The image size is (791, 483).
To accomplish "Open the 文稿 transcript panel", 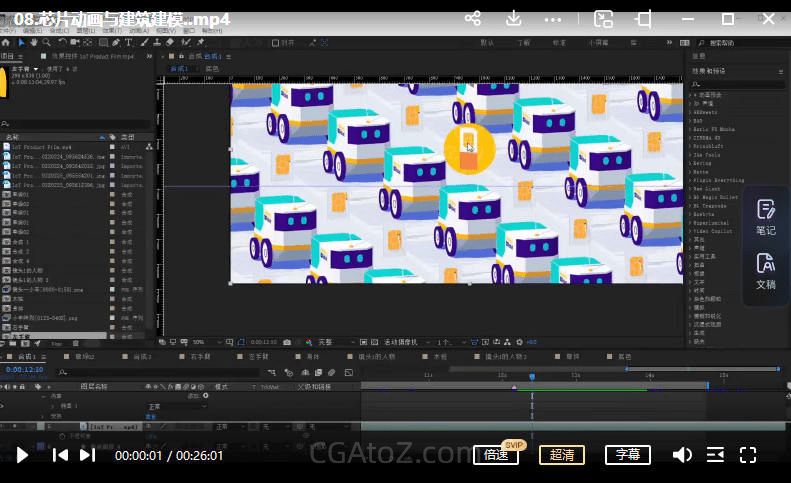I will 765,271.
